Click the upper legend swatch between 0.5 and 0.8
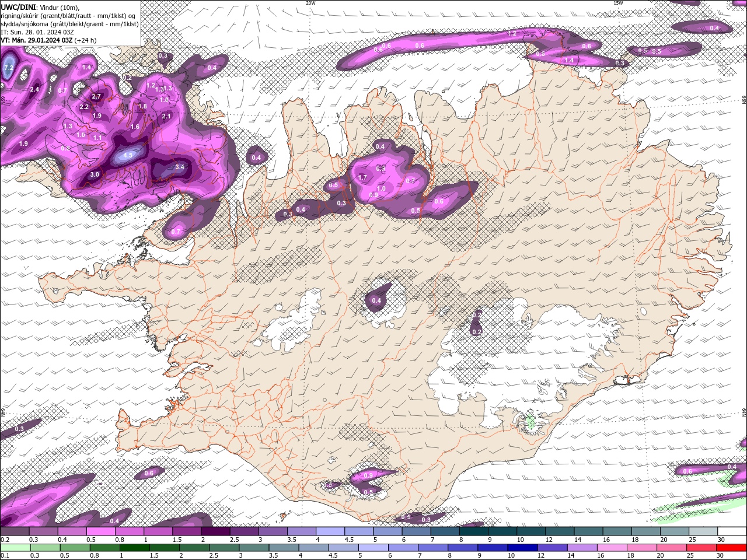 pyautogui.click(x=101, y=531)
